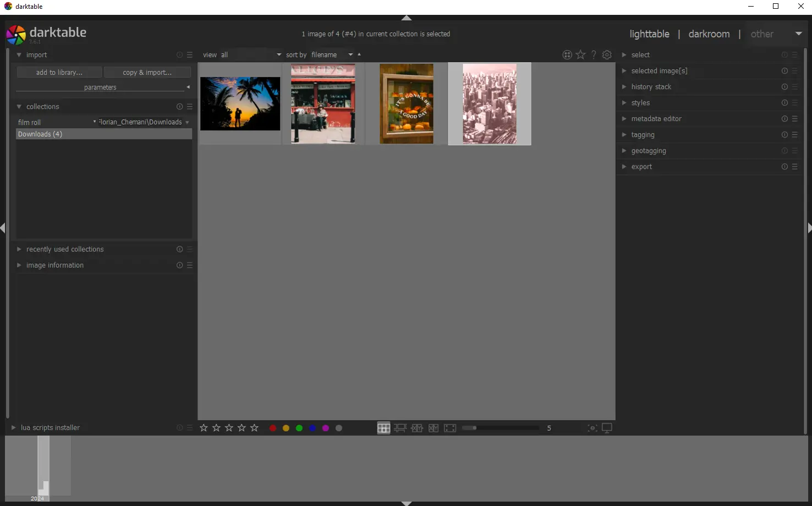Image resolution: width=812 pixels, height=506 pixels.
Task: Open darktable preferences via the gear icon
Action: [x=607, y=54]
